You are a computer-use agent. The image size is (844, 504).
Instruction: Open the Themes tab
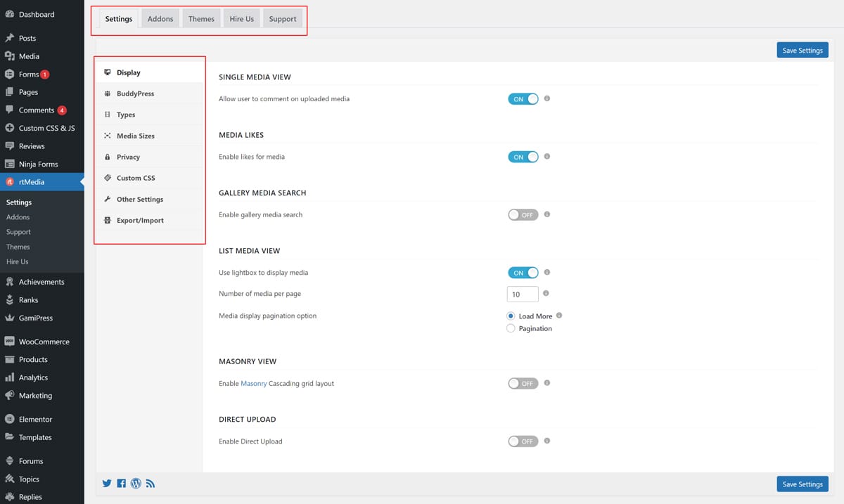[x=201, y=19]
